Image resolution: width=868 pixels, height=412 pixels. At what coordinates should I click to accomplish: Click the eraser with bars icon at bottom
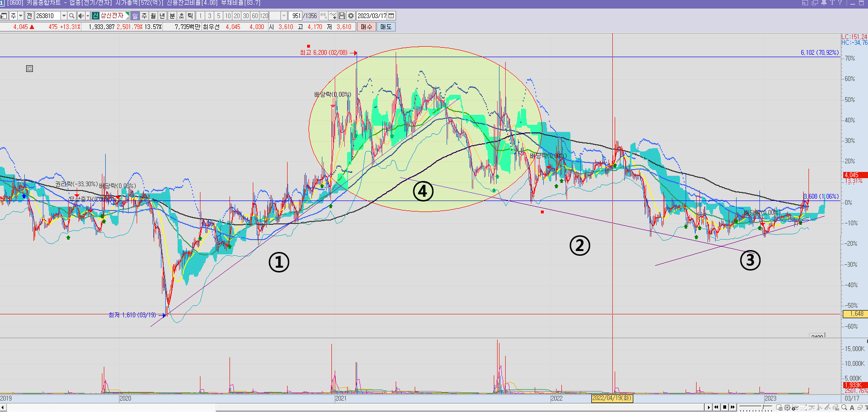(x=836, y=407)
